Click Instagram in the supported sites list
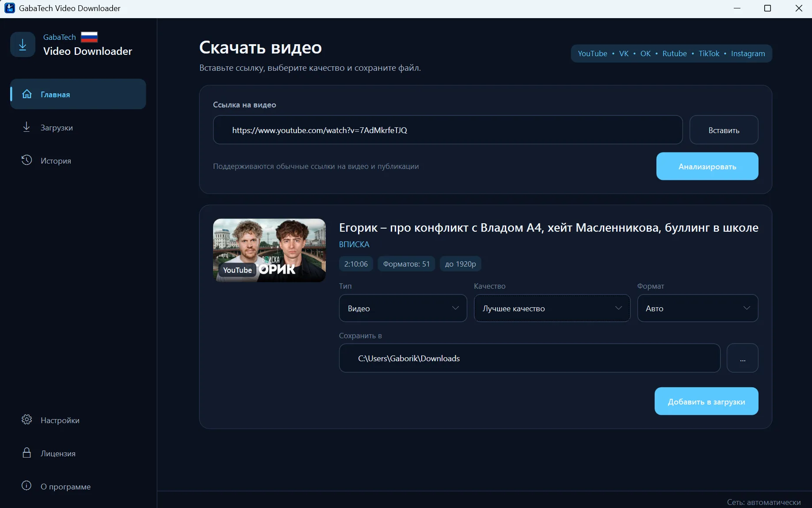Image resolution: width=812 pixels, height=508 pixels. point(748,53)
